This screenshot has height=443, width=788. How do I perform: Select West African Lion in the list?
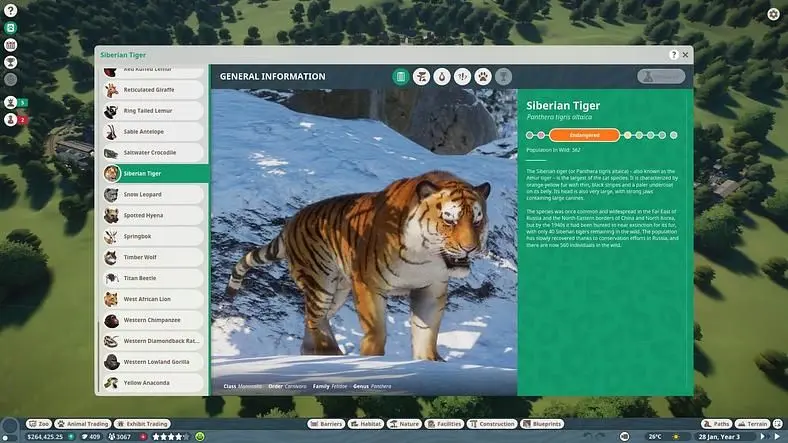[153, 299]
